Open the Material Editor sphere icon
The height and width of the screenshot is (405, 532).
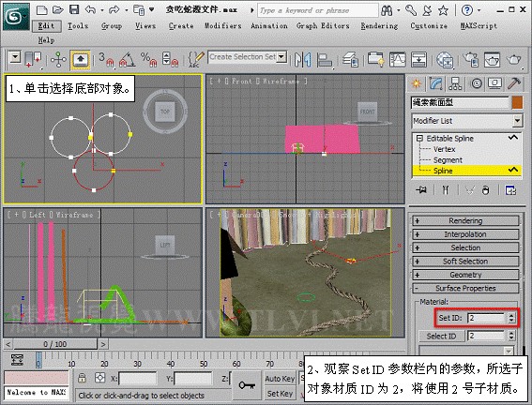(x=445, y=60)
